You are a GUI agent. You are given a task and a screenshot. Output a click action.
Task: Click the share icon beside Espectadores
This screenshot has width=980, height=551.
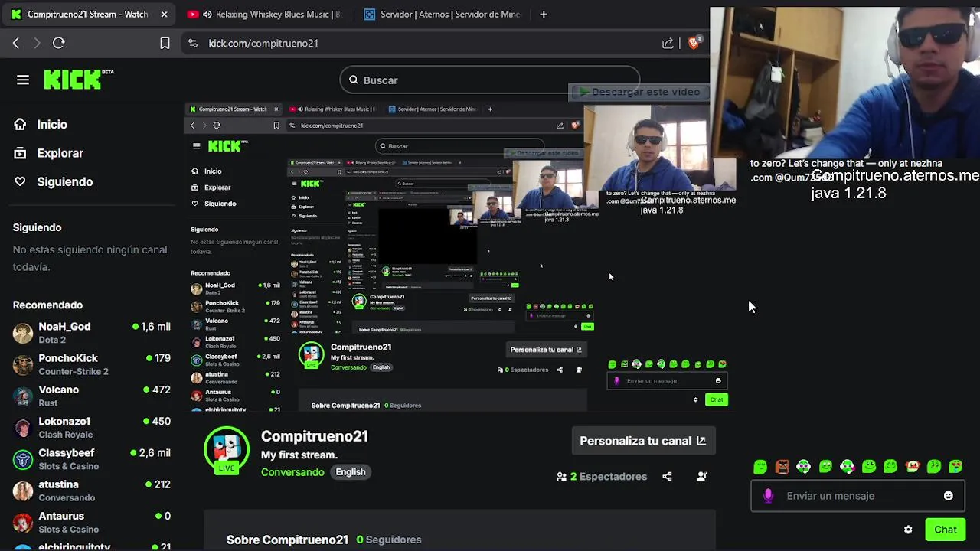point(667,477)
